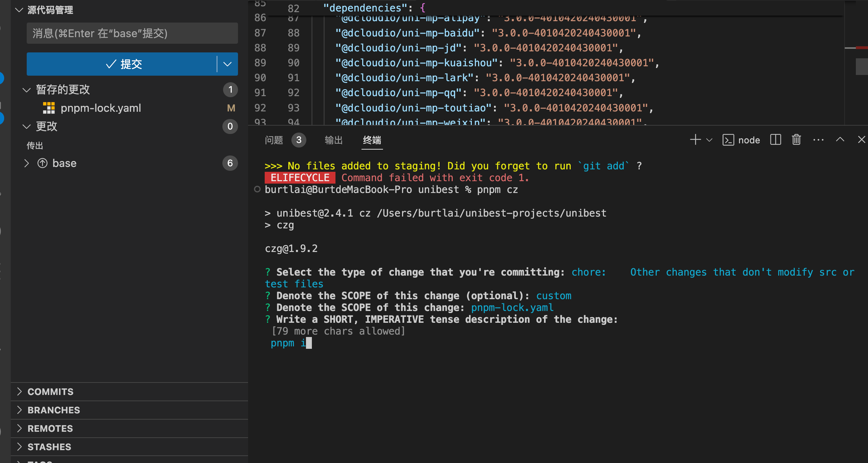Click the outgoing base upload icon

[x=42, y=163]
